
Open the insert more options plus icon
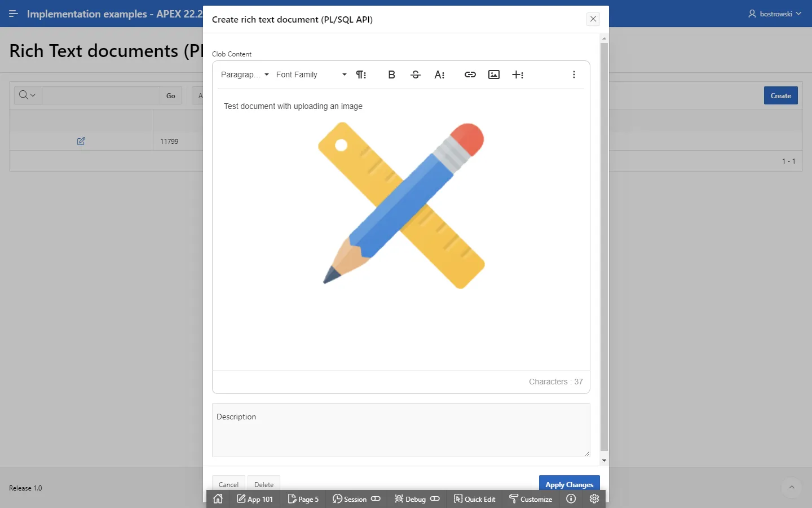point(518,75)
